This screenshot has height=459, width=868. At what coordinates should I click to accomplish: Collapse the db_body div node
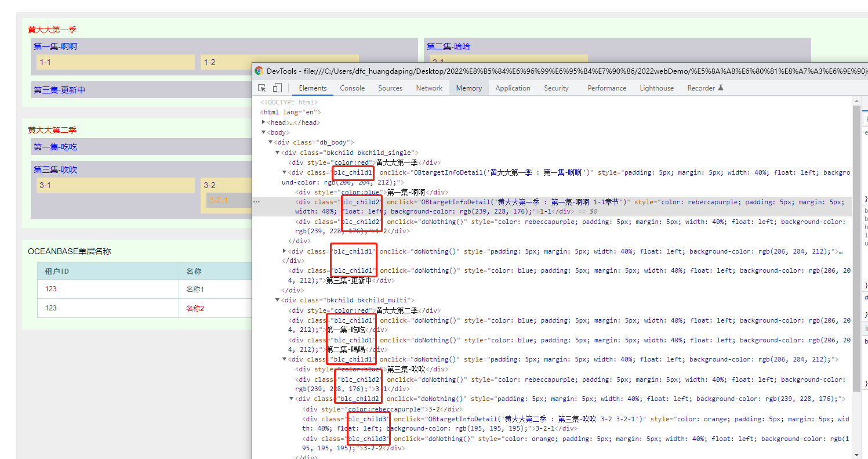click(x=270, y=142)
